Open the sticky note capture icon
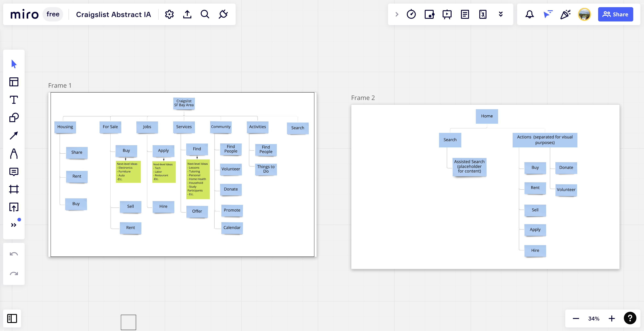 point(429,14)
